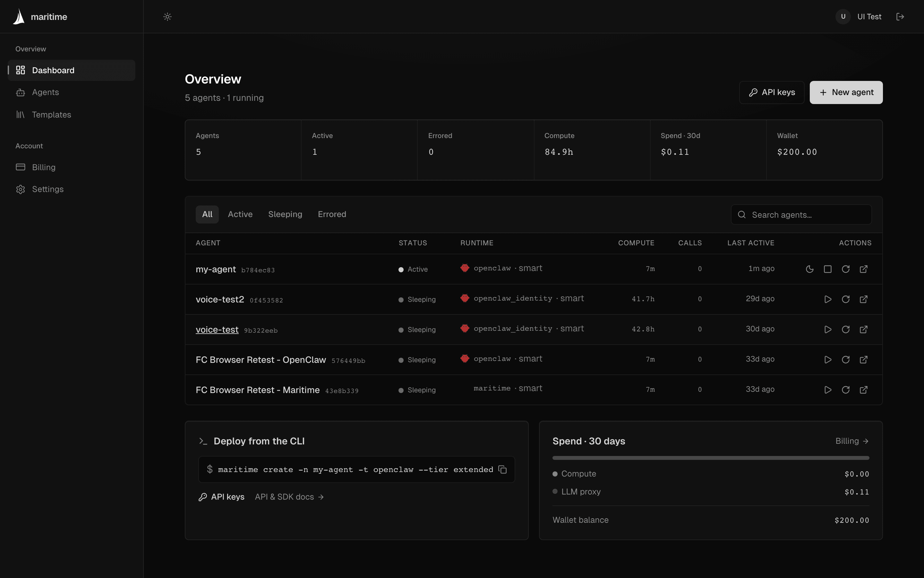Image resolution: width=924 pixels, height=578 pixels.
Task: Start voice-test2 with the play icon
Action: click(x=827, y=299)
